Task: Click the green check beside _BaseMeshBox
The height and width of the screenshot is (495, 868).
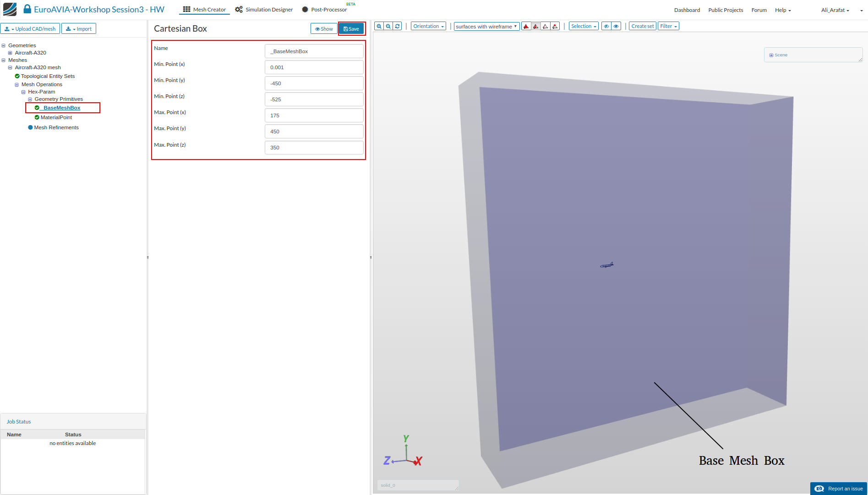Action: click(37, 108)
